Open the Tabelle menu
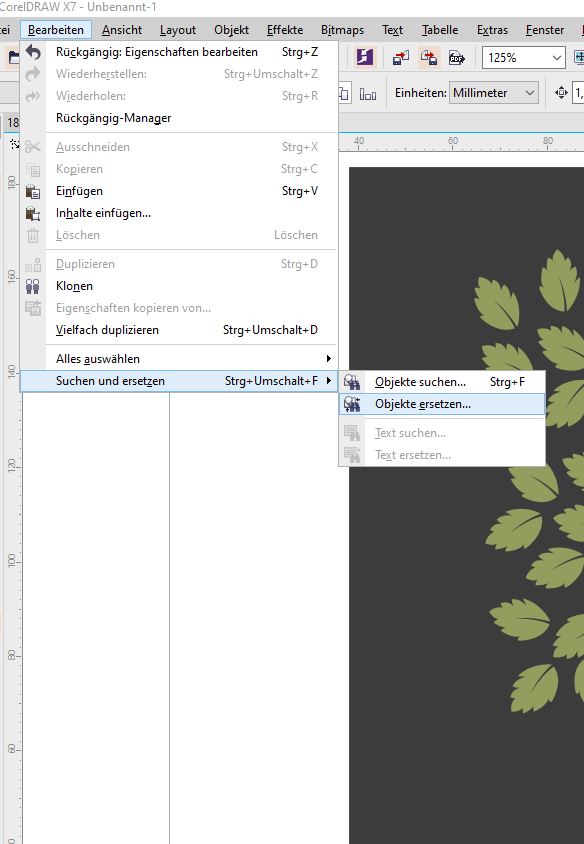Viewport: 584px width, 844px height. (440, 30)
